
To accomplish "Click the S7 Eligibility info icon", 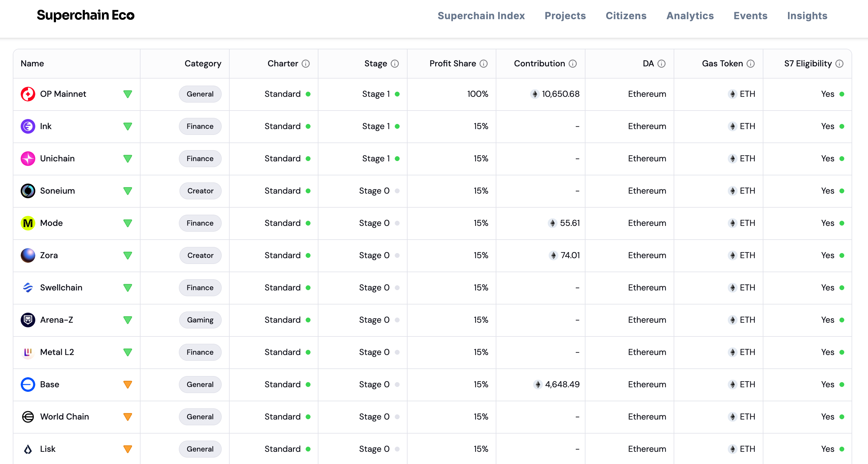I will click(839, 64).
